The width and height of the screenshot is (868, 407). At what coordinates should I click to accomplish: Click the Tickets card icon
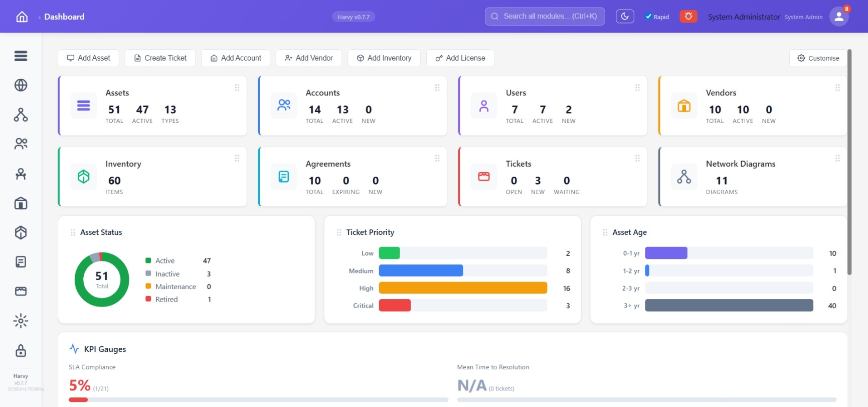(484, 177)
